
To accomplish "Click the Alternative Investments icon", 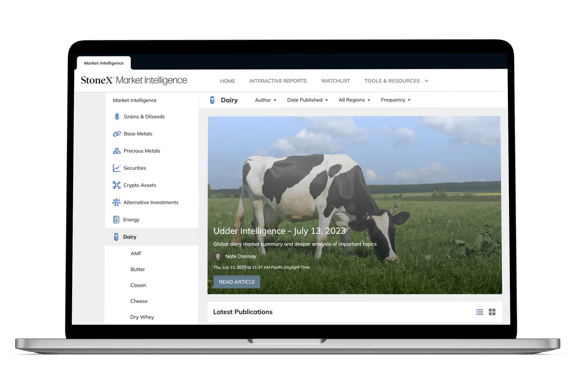I will (x=116, y=202).
